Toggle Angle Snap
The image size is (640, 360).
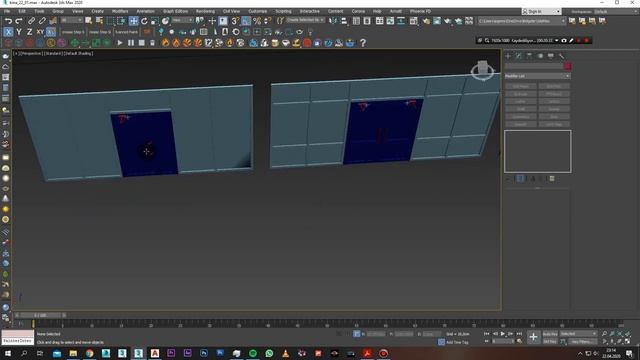[x=246, y=20]
